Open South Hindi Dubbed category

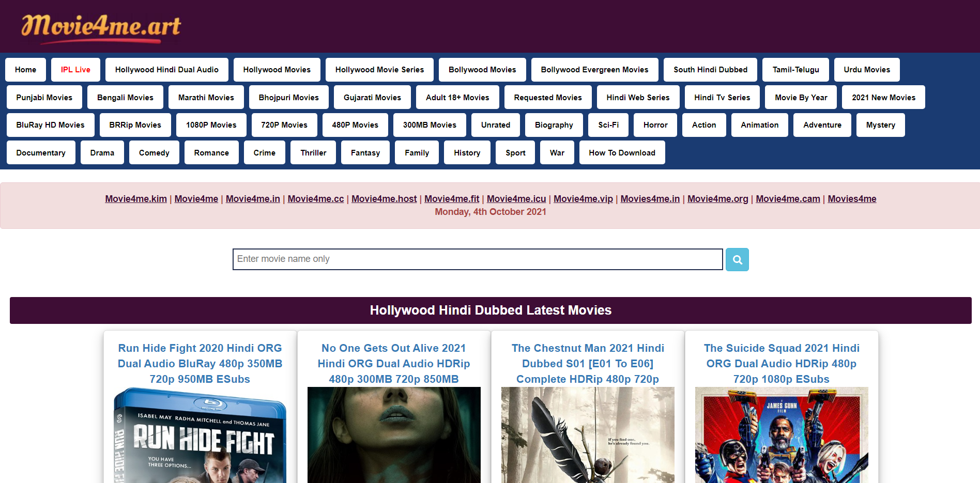pyautogui.click(x=710, y=70)
